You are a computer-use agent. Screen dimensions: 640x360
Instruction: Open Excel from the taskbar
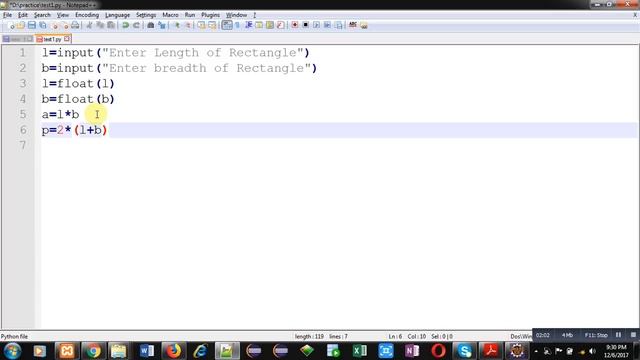[x=360, y=351]
